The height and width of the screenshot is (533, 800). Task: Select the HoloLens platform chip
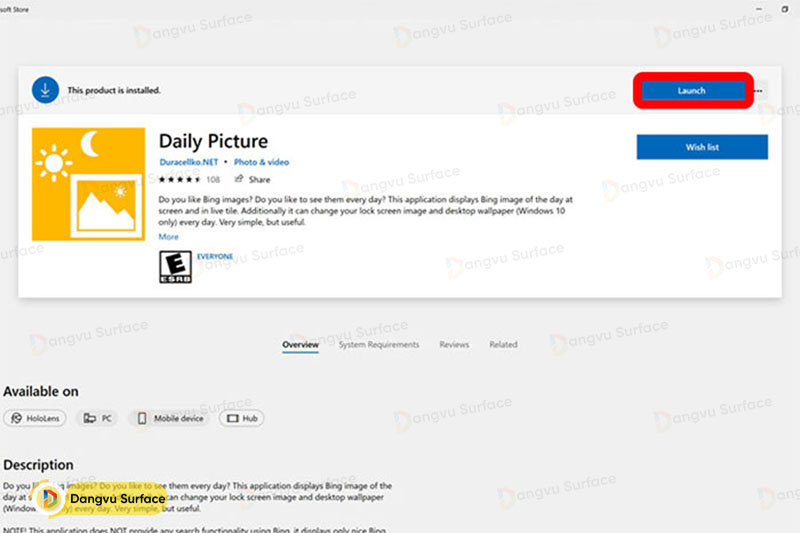pos(35,418)
